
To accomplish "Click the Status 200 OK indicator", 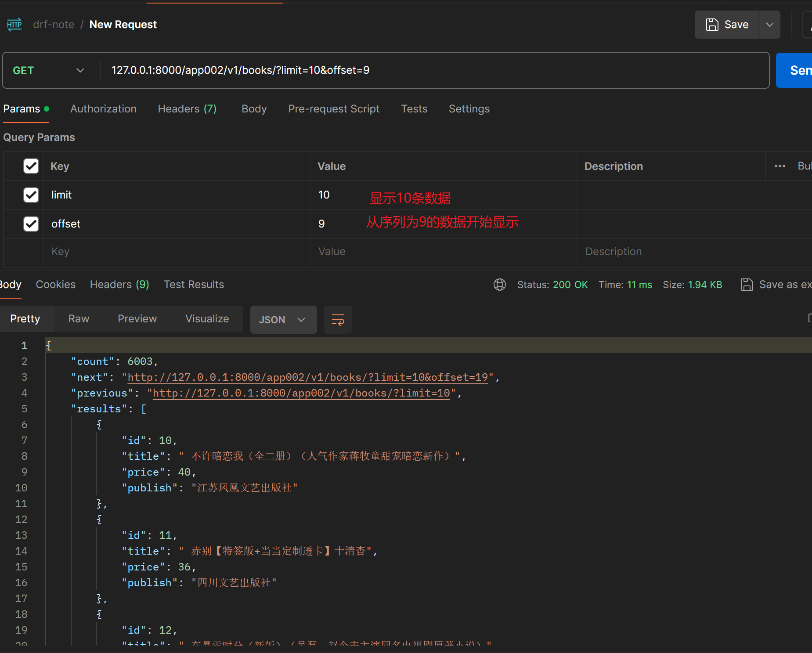I will pos(552,285).
